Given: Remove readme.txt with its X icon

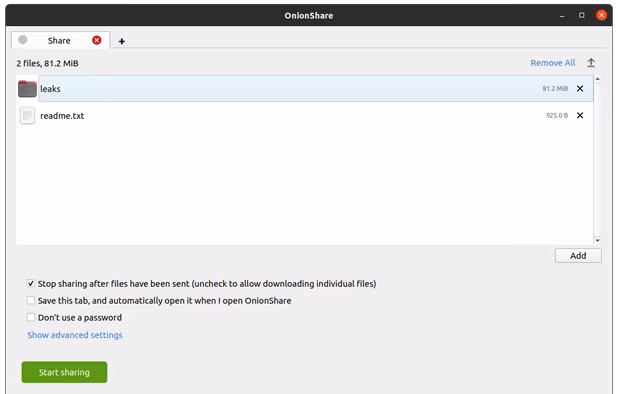Looking at the screenshot, I should pyautogui.click(x=580, y=115).
